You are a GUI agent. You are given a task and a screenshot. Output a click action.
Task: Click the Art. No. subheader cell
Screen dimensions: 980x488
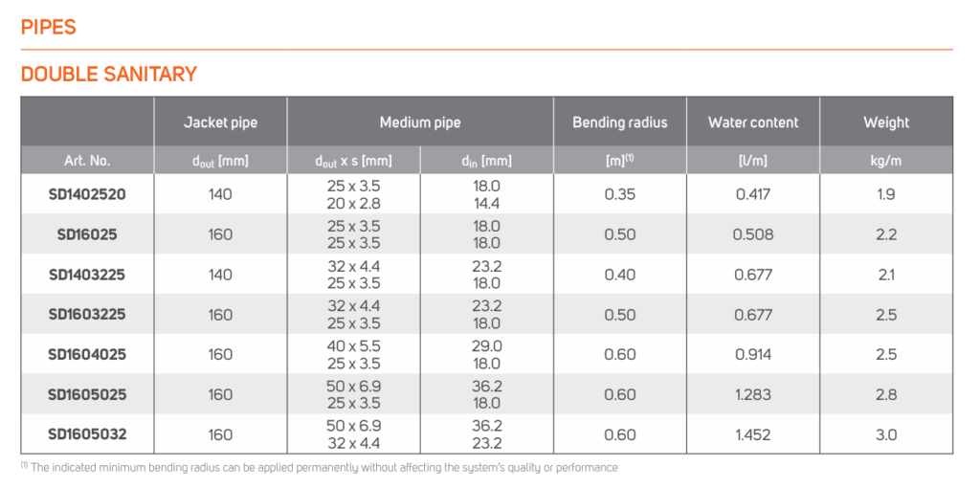click(87, 161)
